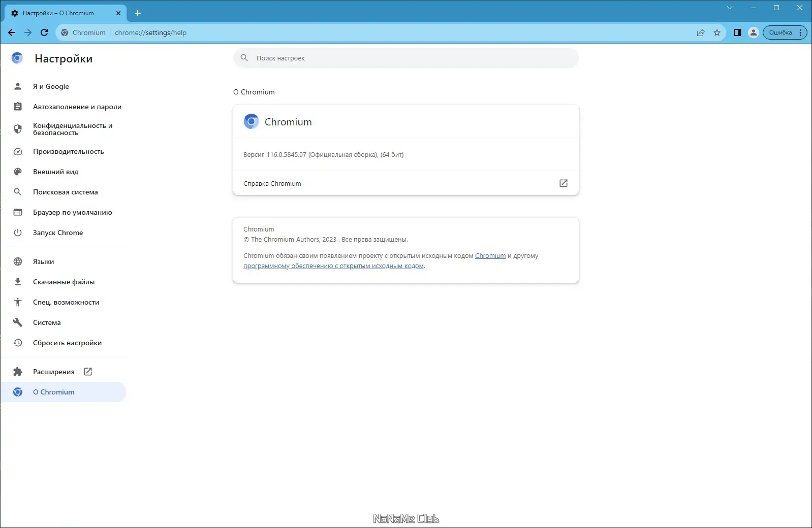
Task: Select Система in sidebar
Action: pos(64,322)
